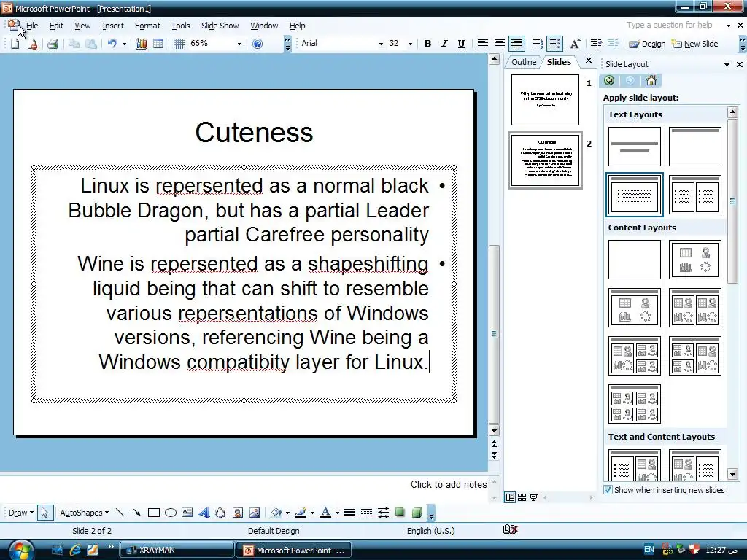Apply the Line Color brush
The width and height of the screenshot is (747, 560).
301,513
